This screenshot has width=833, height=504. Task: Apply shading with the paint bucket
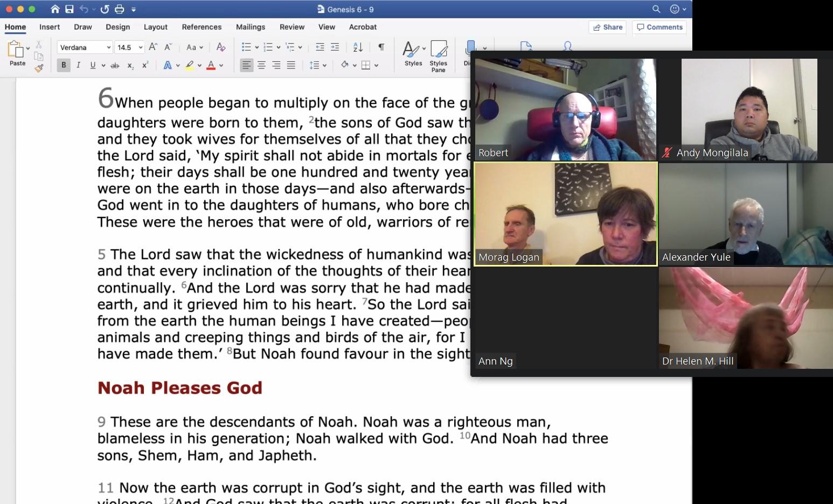point(345,65)
